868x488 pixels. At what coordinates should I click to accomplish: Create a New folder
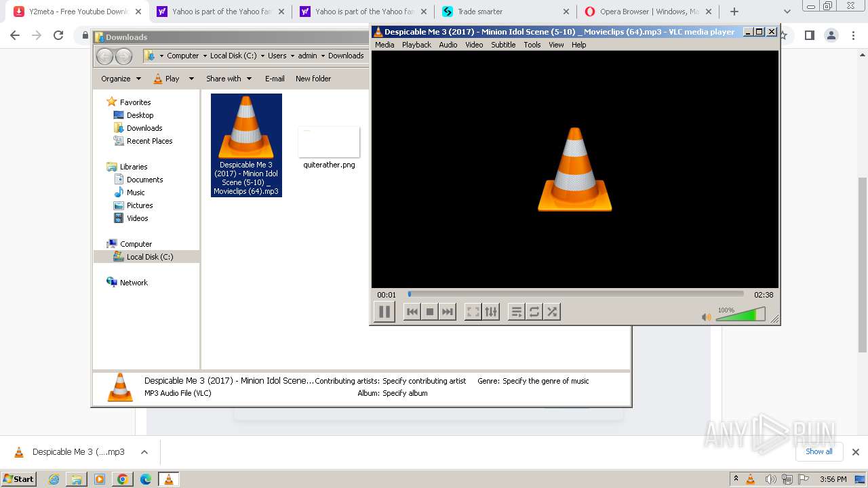tap(313, 79)
